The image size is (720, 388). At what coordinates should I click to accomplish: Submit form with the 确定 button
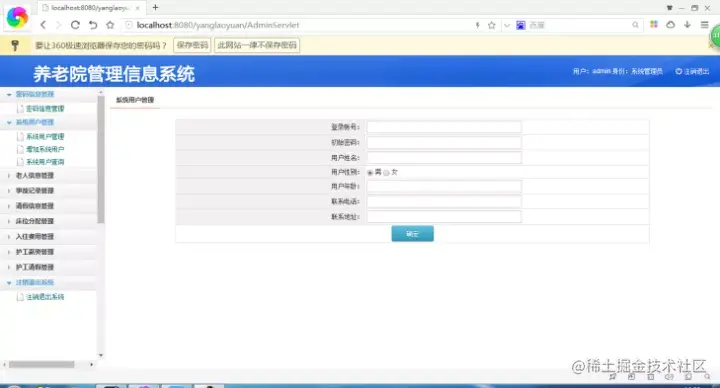(x=412, y=234)
